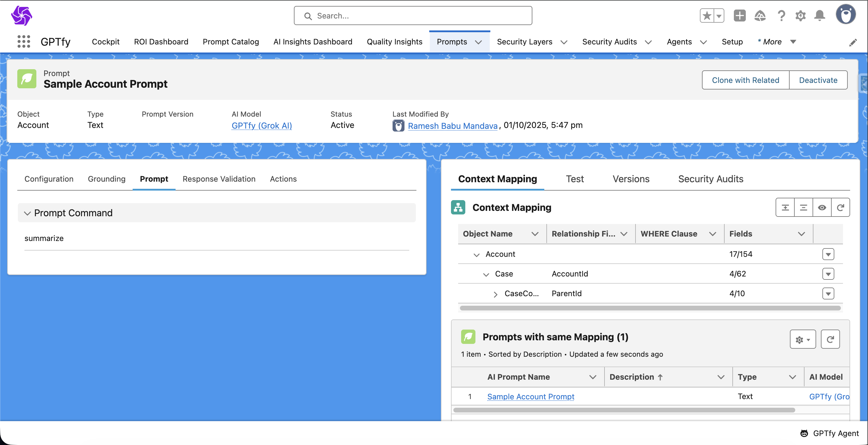Click the expand all rows icon
Image resolution: width=868 pixels, height=445 pixels.
[785, 207]
